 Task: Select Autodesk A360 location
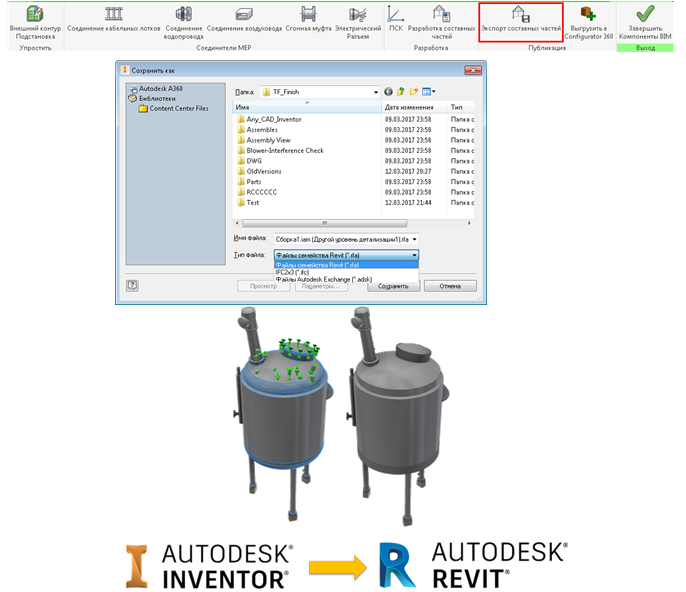tap(157, 88)
